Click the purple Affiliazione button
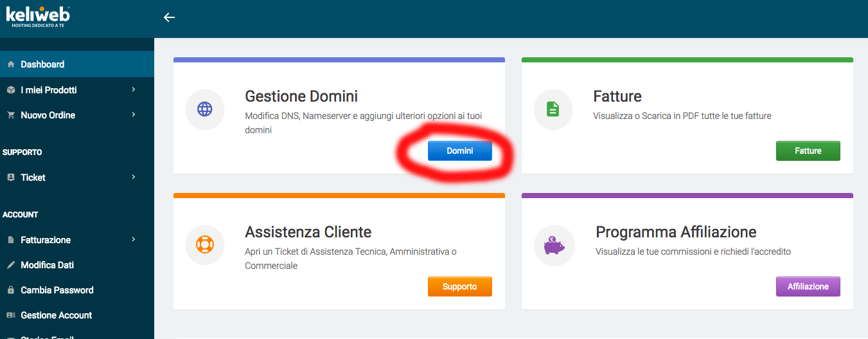 coord(808,286)
